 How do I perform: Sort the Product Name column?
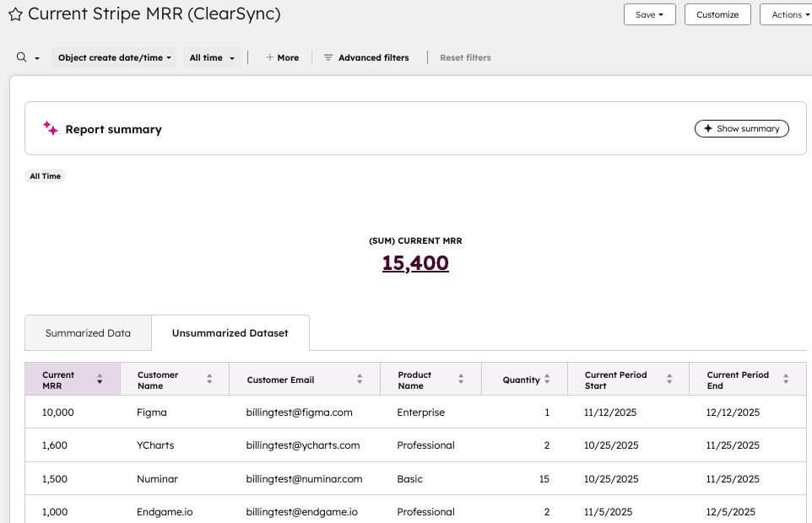(x=461, y=380)
